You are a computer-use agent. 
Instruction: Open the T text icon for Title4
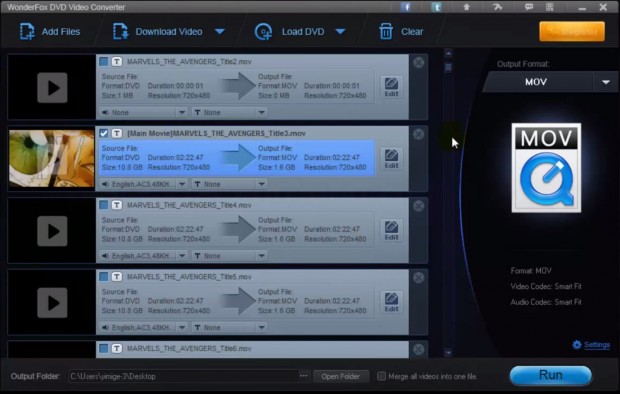[117, 205]
